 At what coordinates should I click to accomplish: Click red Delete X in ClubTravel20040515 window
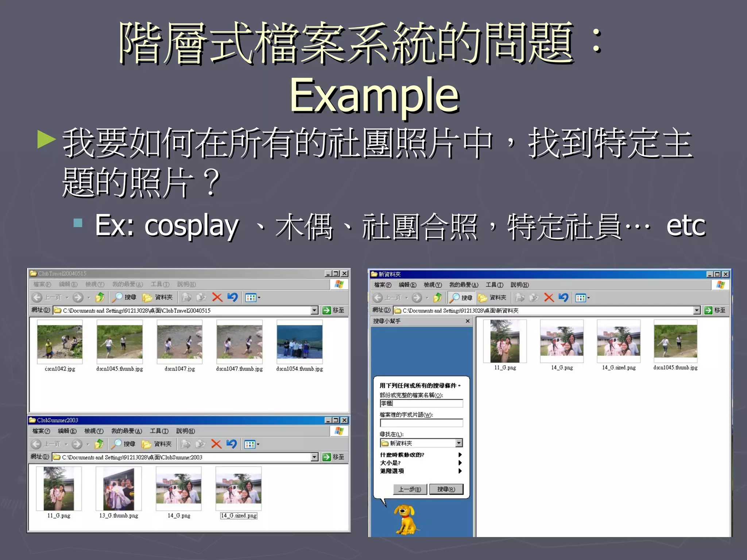217,297
